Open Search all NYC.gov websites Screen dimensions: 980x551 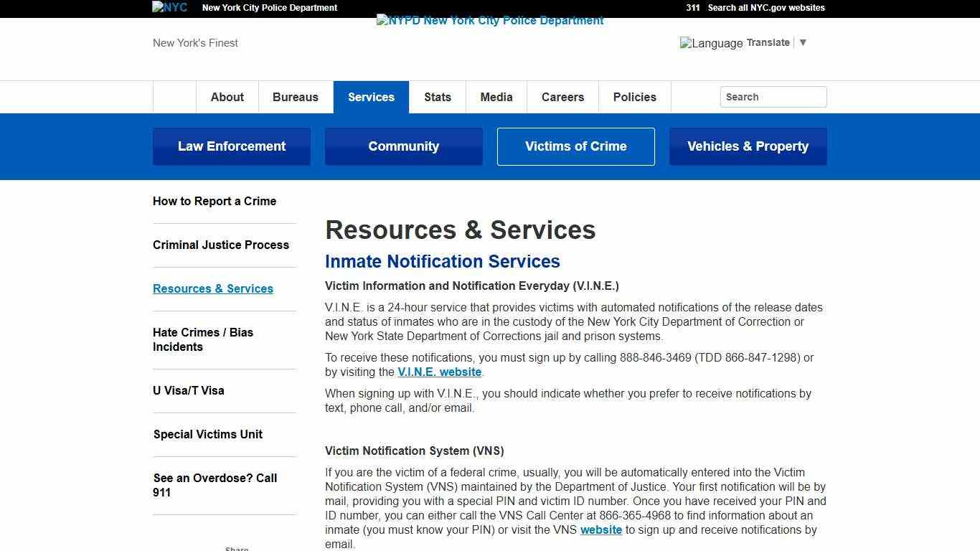765,8
